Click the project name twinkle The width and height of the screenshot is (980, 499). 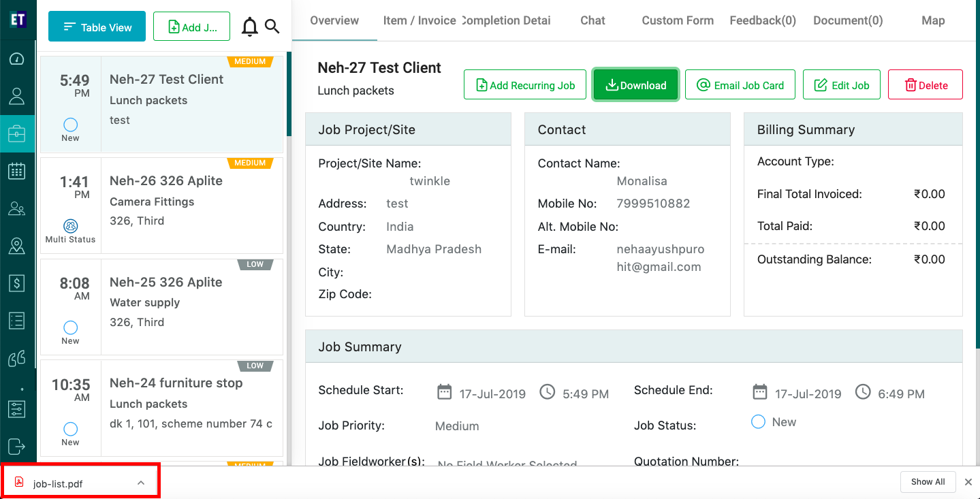(430, 181)
